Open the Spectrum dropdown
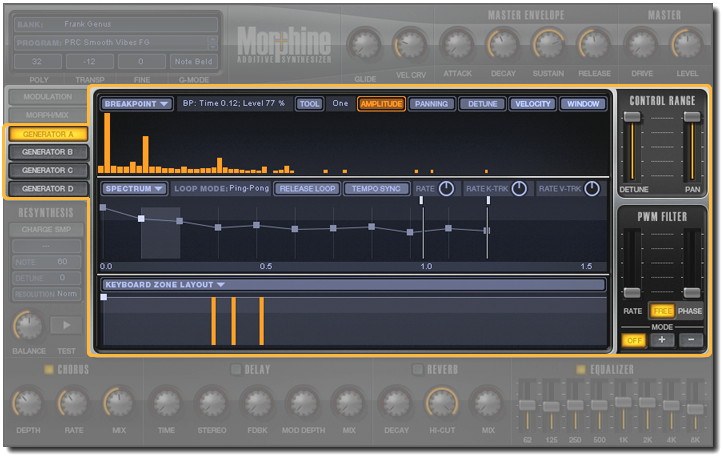Image resolution: width=723 pixels, height=456 pixels. click(x=134, y=189)
